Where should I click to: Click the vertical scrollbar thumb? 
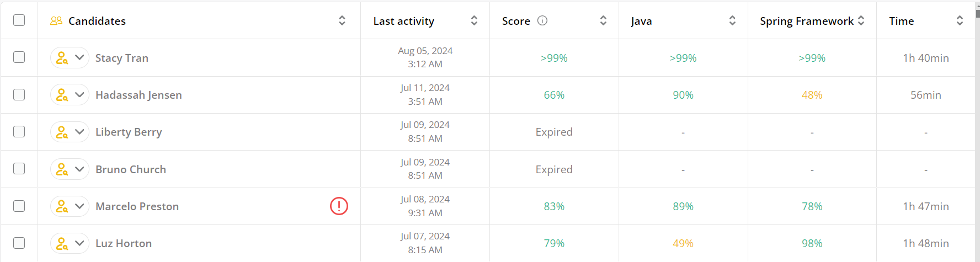[x=977, y=12]
